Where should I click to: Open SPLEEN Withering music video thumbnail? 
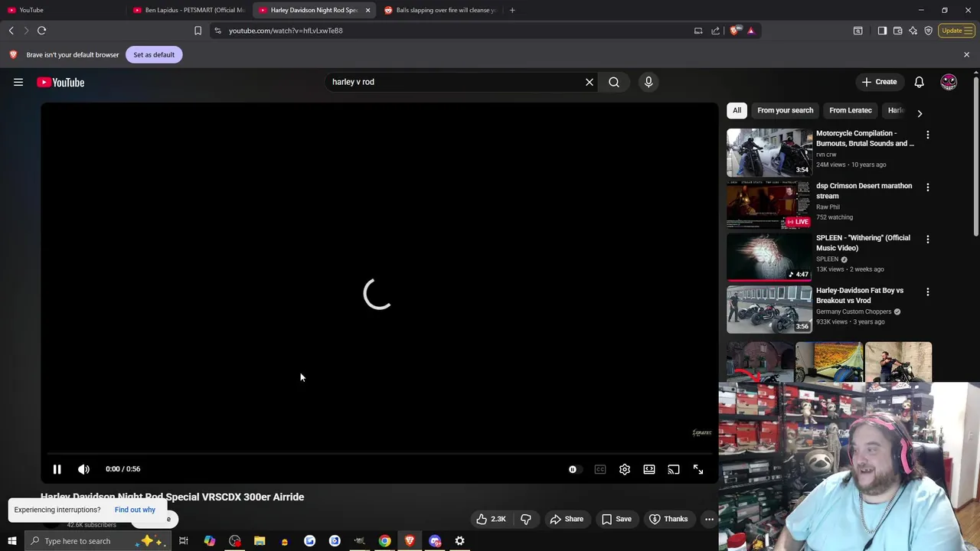click(x=769, y=257)
